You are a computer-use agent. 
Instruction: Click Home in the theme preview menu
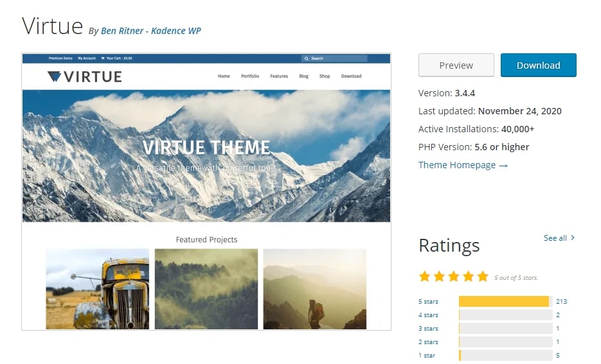point(224,76)
